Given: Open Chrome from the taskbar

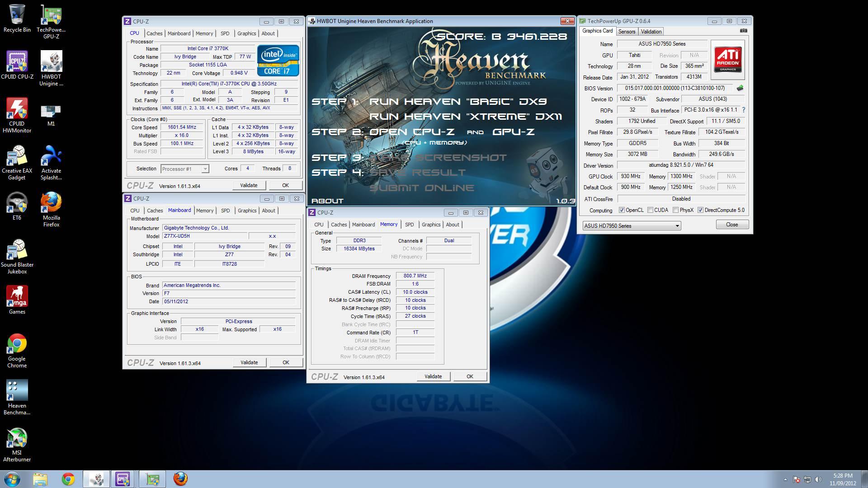Looking at the screenshot, I should click(x=68, y=479).
